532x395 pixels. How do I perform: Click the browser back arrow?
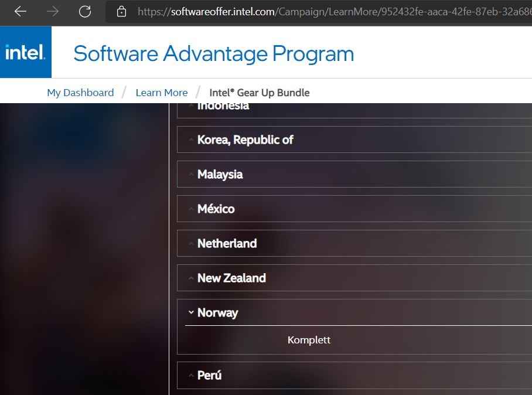(21, 12)
